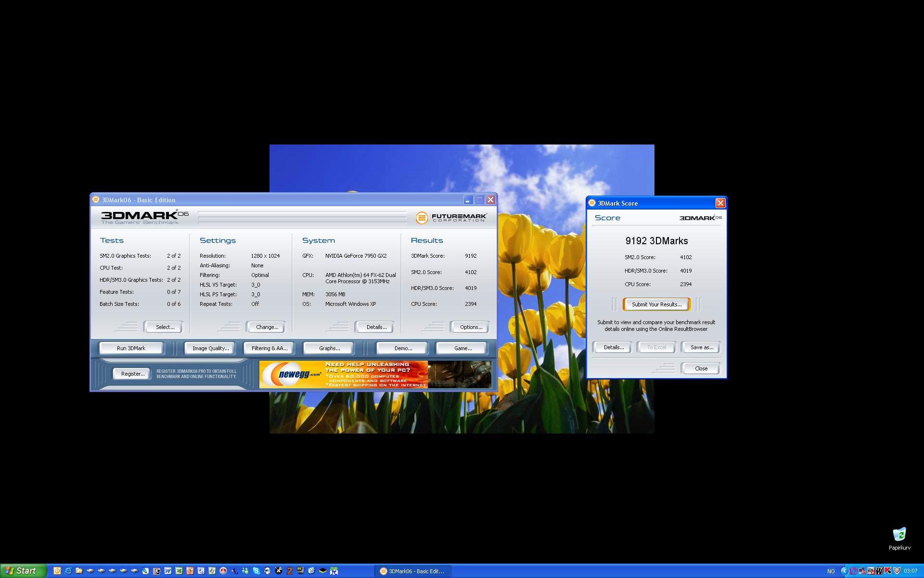The image size is (924, 578).
Task: Open the CPU chip icon in Quick Launch
Action: (323, 571)
